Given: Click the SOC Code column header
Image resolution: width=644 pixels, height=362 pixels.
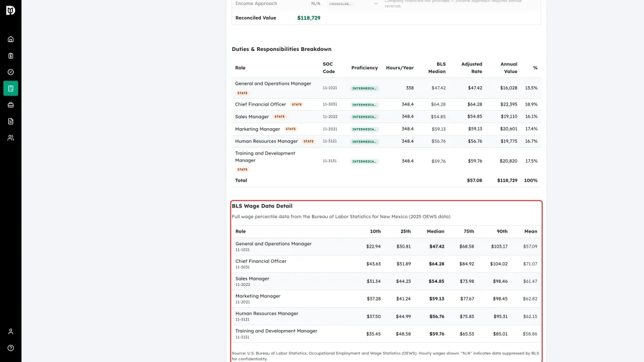Looking at the screenshot, I should (328, 68).
